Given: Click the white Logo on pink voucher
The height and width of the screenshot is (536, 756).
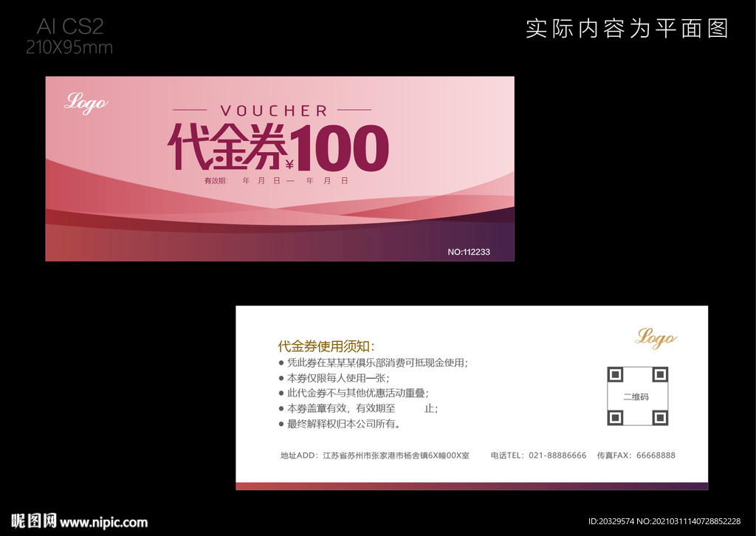Looking at the screenshot, I should (x=86, y=103).
